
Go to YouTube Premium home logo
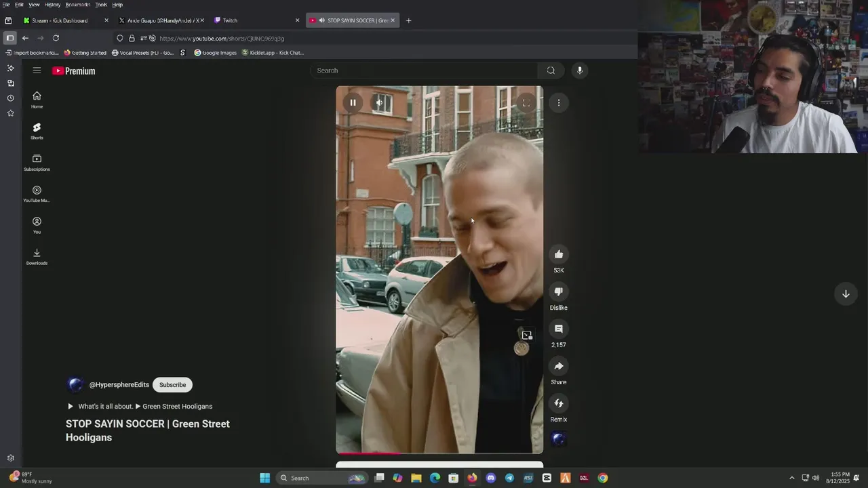[74, 70]
